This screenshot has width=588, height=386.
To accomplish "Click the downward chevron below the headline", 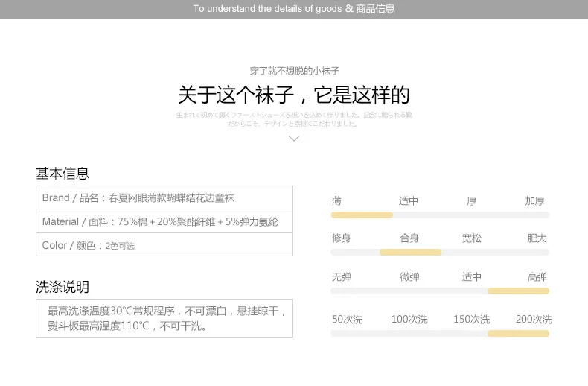I will [294, 139].
